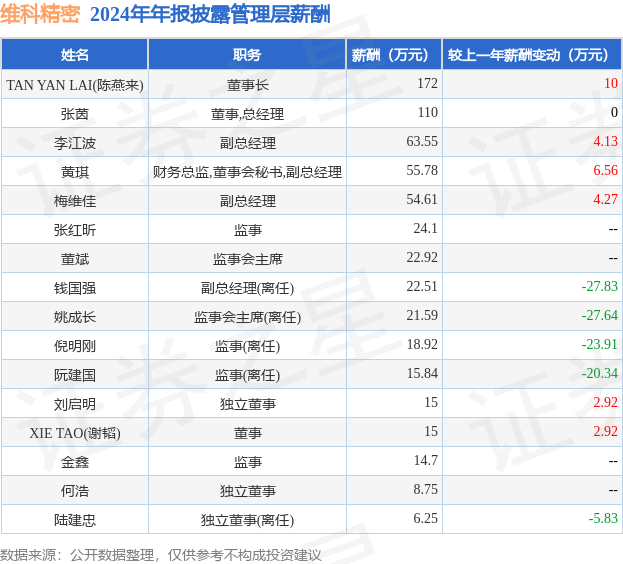Click the salary value 24.1
This screenshot has width=623, height=564.
[x=425, y=228]
